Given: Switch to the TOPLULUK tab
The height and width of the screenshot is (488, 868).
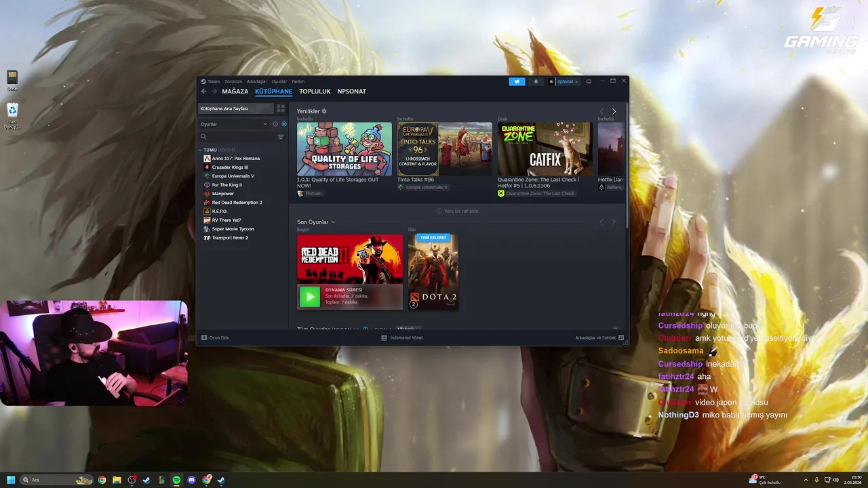Looking at the screenshot, I should (315, 91).
